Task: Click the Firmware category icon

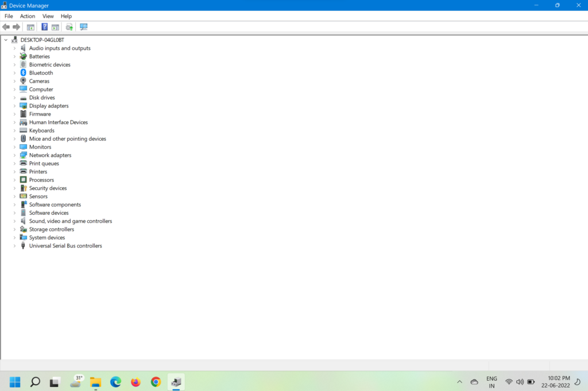Action: [x=23, y=114]
